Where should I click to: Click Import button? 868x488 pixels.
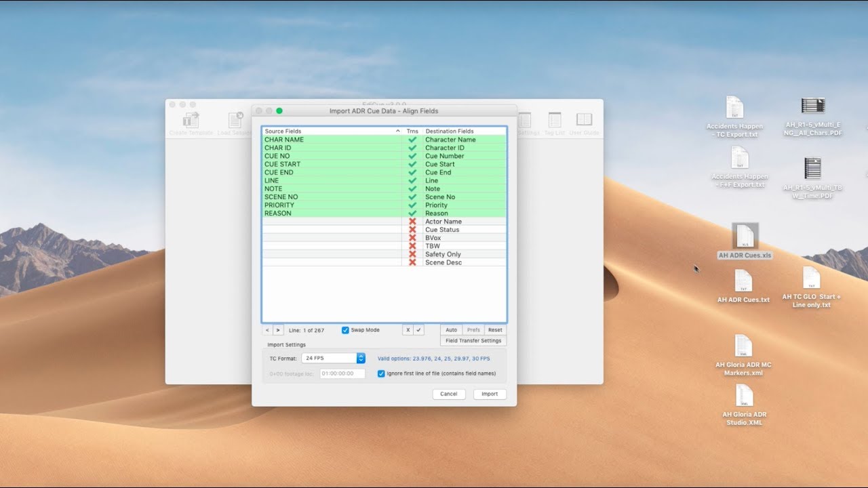point(490,394)
